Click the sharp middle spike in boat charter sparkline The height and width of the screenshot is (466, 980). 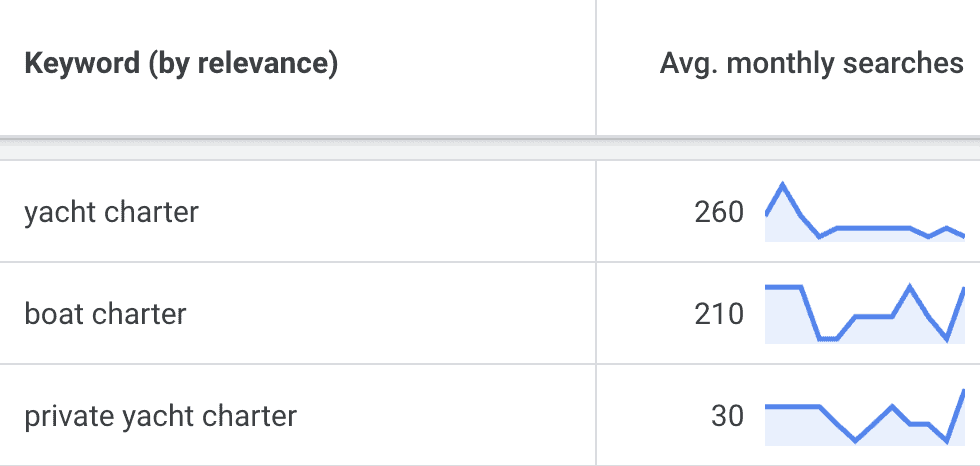(x=909, y=287)
